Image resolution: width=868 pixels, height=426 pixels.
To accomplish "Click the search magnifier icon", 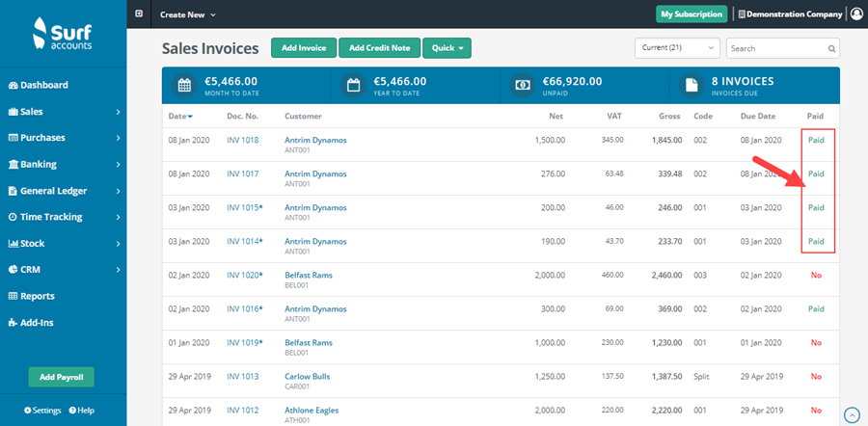I will pos(831,49).
